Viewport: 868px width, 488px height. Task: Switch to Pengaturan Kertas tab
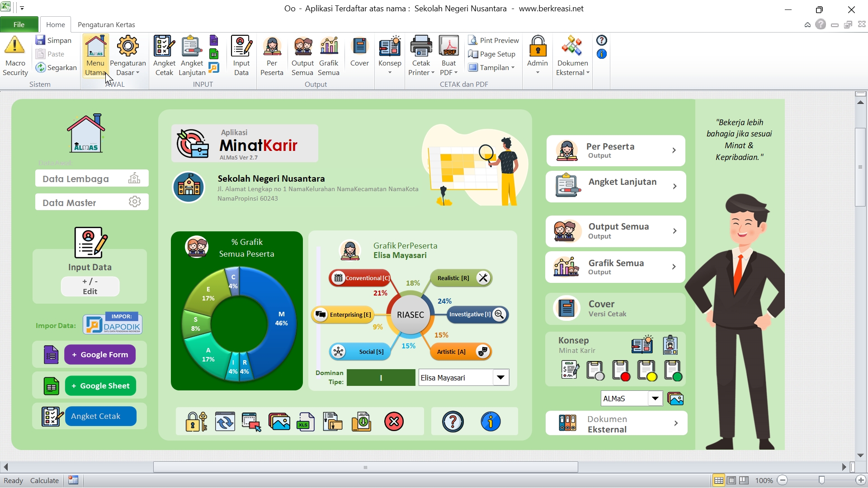coord(106,24)
